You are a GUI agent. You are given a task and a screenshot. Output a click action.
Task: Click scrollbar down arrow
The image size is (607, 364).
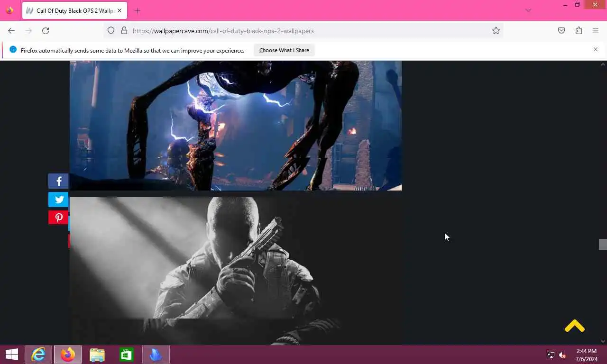pos(603,341)
